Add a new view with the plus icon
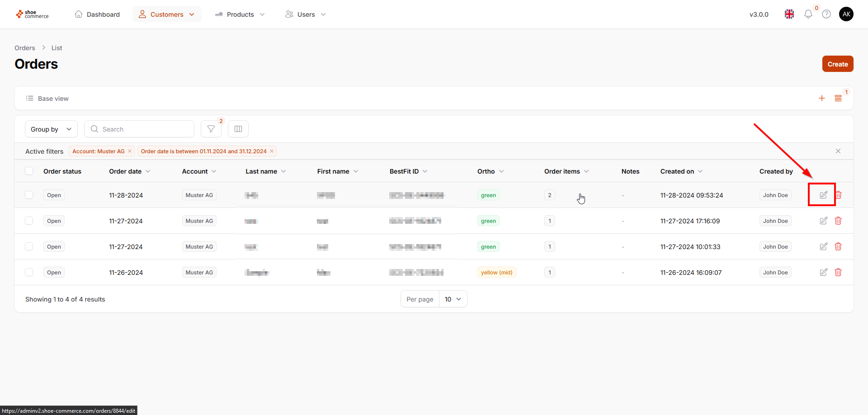This screenshot has width=868, height=415. (822, 99)
